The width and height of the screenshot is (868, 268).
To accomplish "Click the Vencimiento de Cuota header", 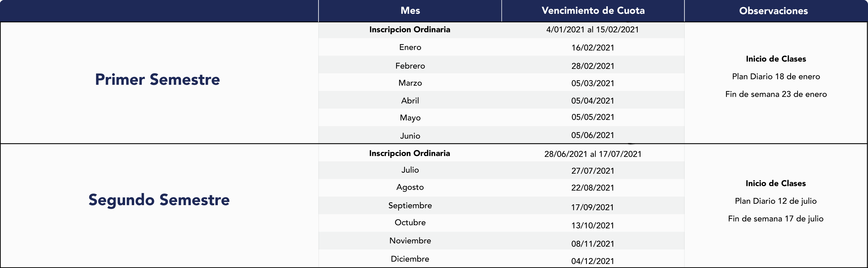I will [593, 10].
